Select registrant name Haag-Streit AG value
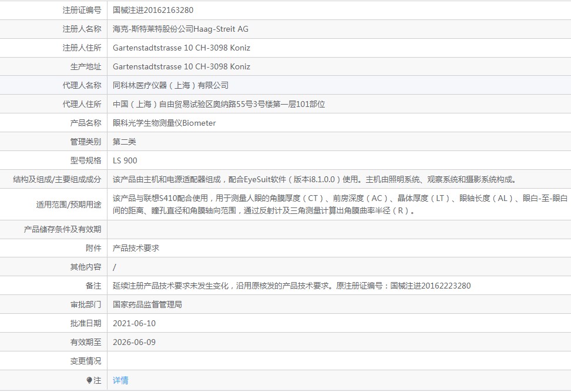 [x=180, y=29]
